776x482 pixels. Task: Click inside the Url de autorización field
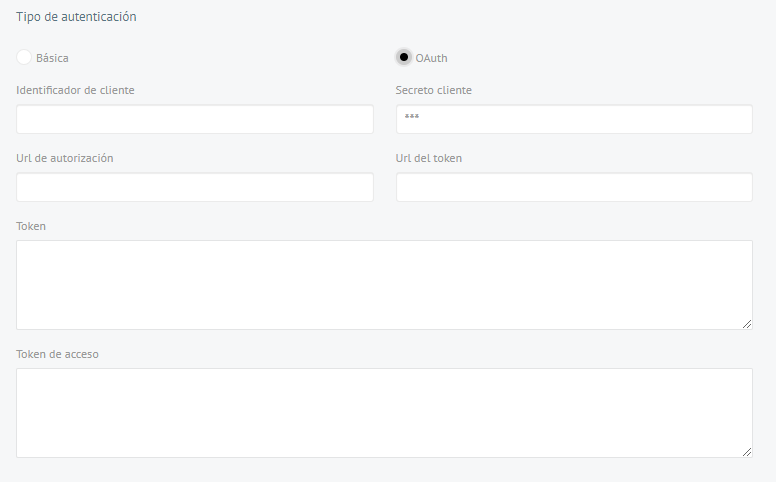pyautogui.click(x=195, y=187)
